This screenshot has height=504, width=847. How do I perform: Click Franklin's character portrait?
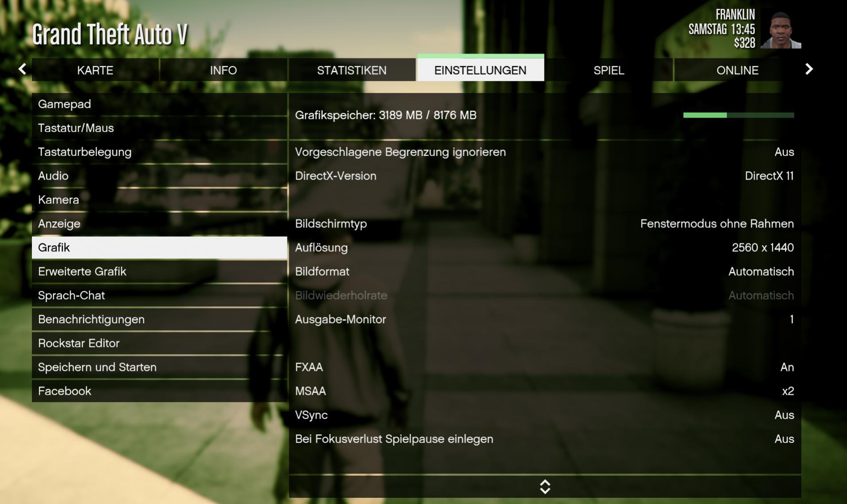[x=781, y=29]
